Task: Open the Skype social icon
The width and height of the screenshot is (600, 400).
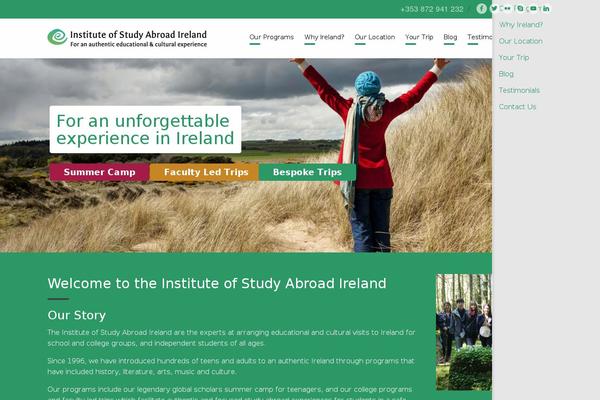Action: pyautogui.click(x=520, y=8)
